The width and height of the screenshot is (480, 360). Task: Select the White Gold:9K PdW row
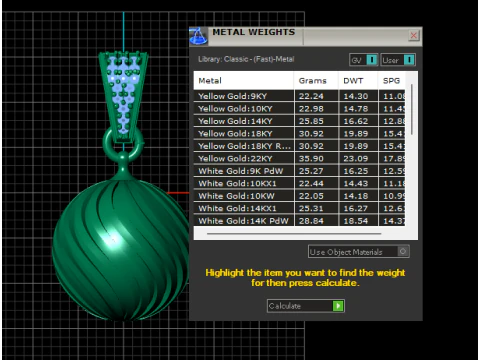click(299, 171)
